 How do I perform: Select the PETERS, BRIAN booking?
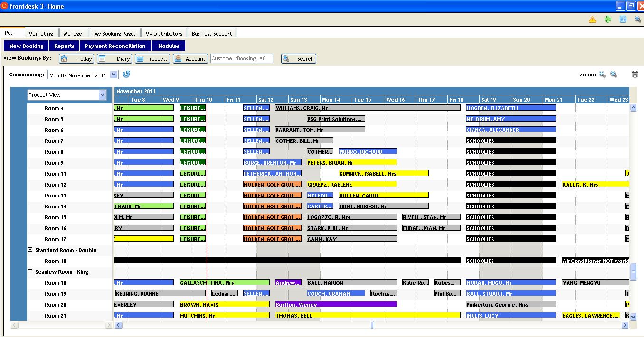coord(352,162)
